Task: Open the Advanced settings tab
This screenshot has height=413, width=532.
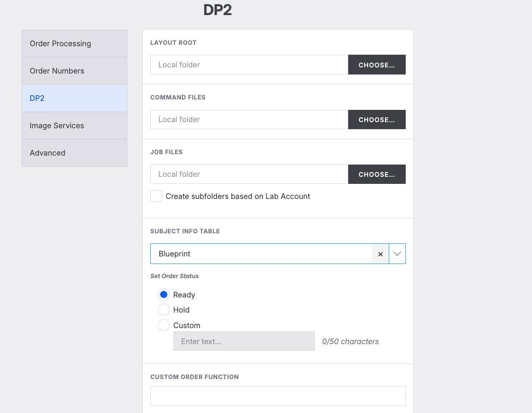Action: tap(74, 153)
